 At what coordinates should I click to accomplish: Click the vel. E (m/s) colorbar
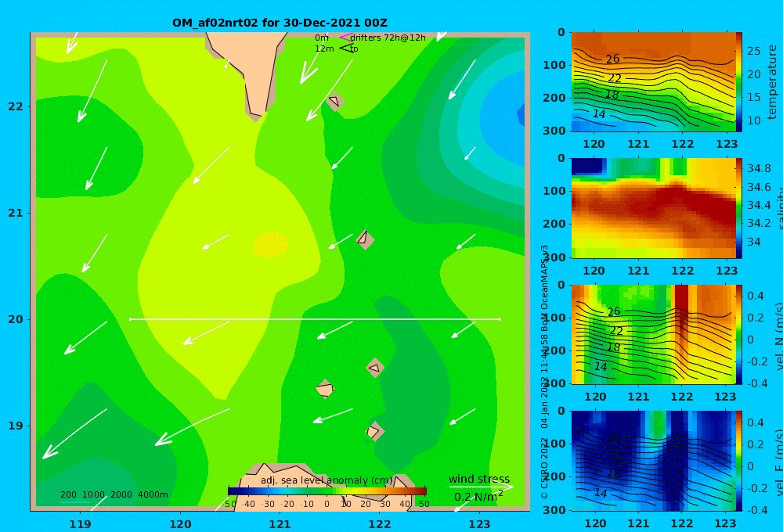[x=738, y=461]
